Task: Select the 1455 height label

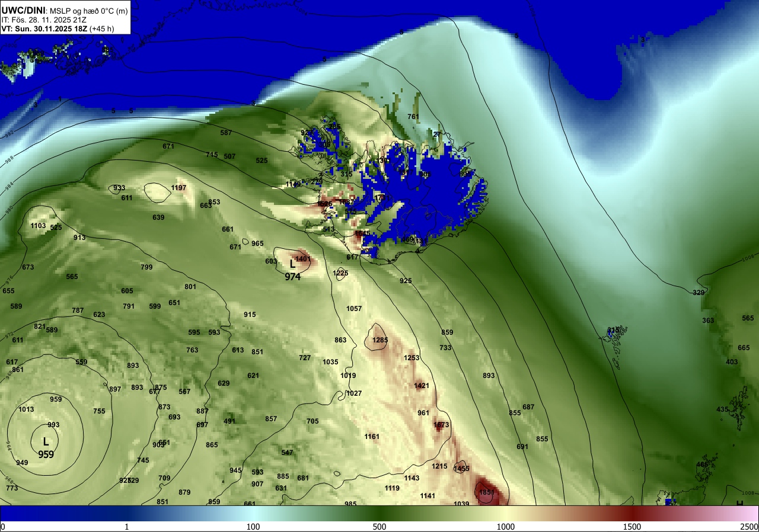Action: 461,469
